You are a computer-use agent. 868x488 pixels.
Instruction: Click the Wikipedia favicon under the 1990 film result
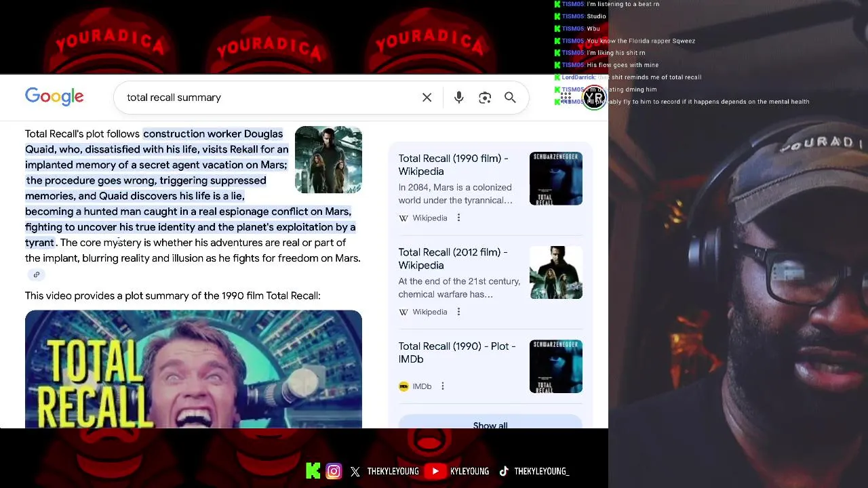(x=403, y=218)
